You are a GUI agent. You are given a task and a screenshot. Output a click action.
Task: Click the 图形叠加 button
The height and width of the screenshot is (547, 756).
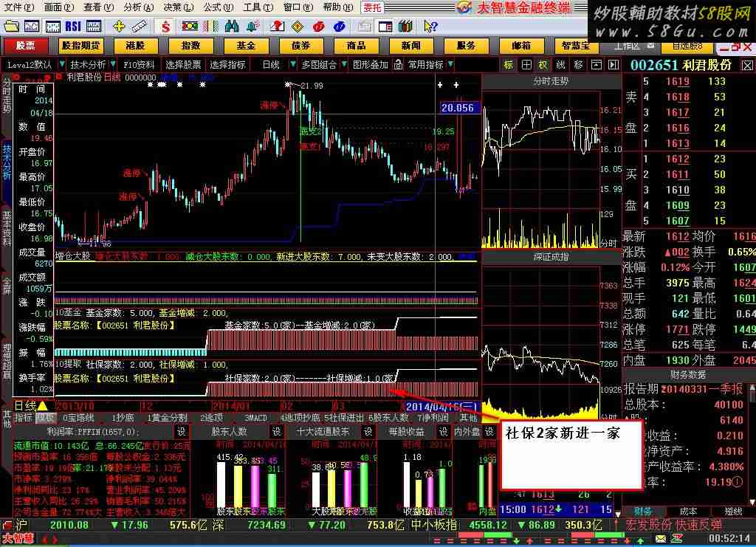tap(371, 64)
